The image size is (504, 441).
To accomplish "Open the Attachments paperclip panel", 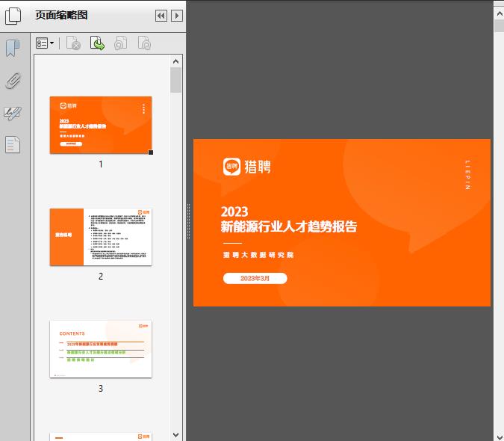I will point(13,81).
